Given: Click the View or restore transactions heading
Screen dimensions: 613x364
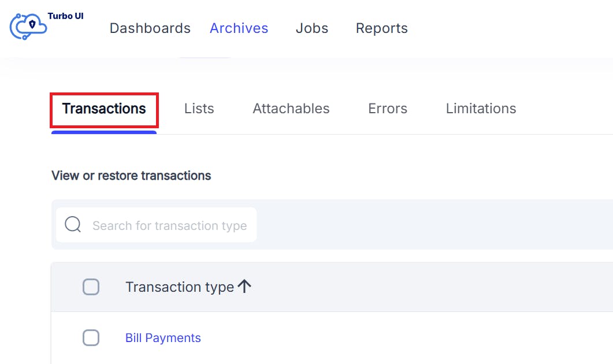Looking at the screenshot, I should coord(131,176).
